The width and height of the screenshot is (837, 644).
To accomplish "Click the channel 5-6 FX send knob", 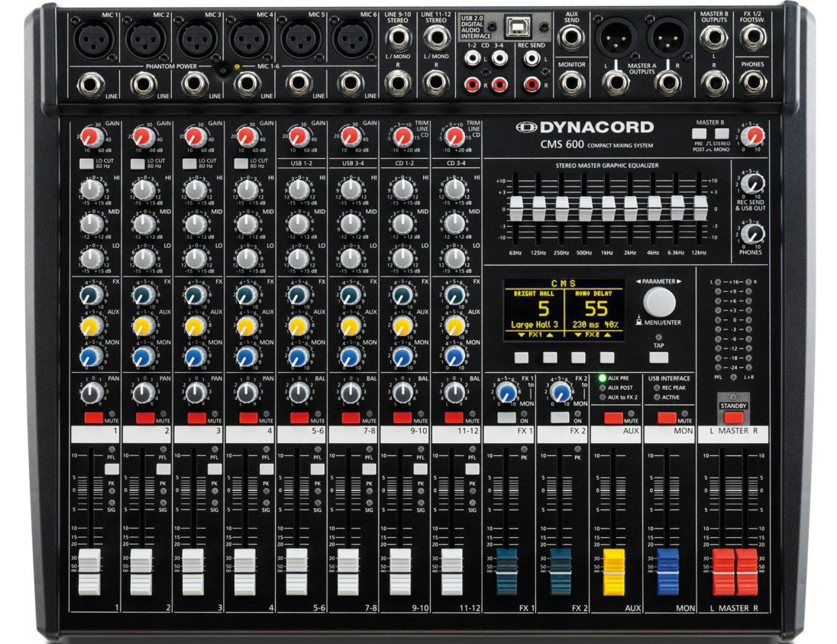I will tap(299, 295).
